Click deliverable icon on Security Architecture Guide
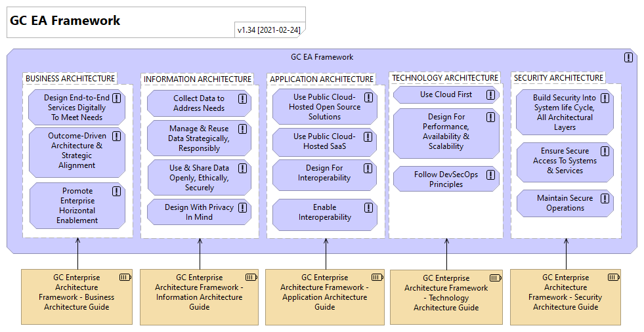 pyautogui.click(x=614, y=278)
